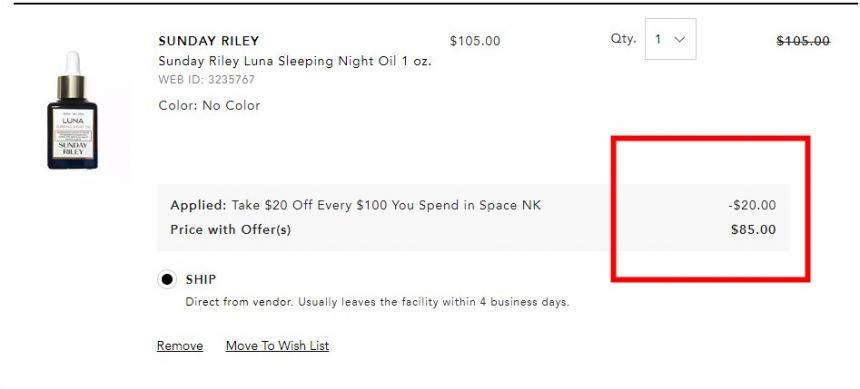Open the SUNDAY RILEY brand name

[x=209, y=41]
